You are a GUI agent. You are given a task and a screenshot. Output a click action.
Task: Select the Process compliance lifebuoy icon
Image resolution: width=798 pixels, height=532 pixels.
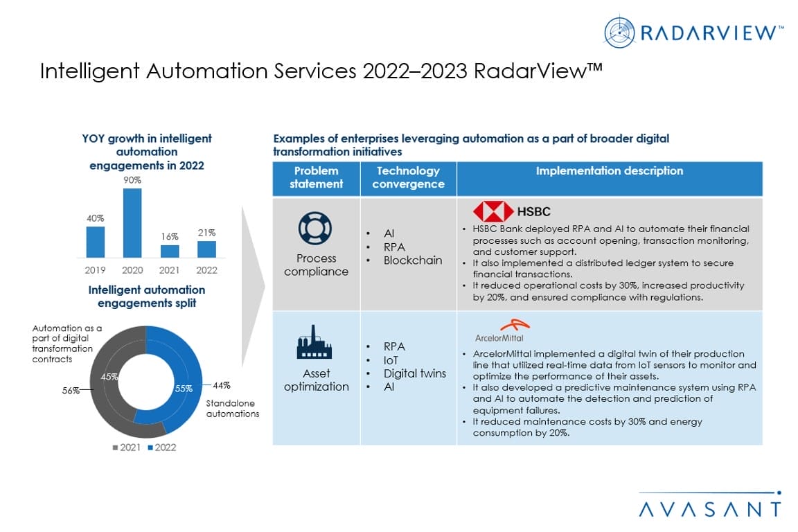click(x=315, y=227)
